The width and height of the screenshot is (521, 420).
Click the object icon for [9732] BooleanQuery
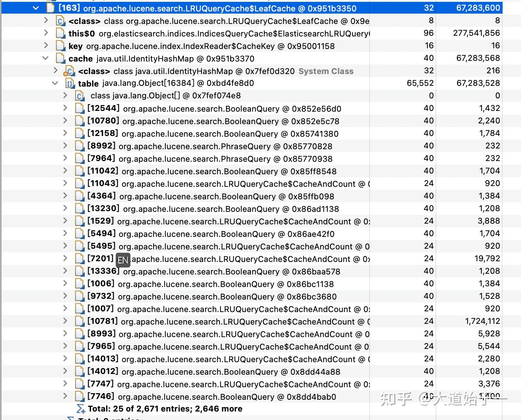point(80,297)
